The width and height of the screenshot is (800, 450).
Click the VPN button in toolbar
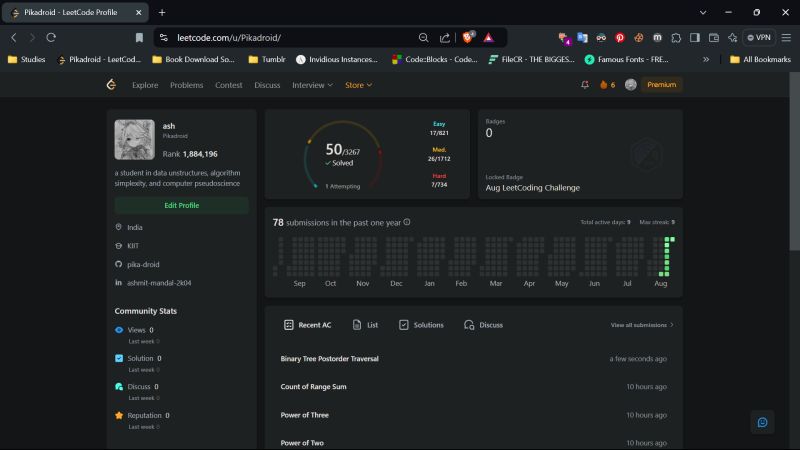pos(759,37)
